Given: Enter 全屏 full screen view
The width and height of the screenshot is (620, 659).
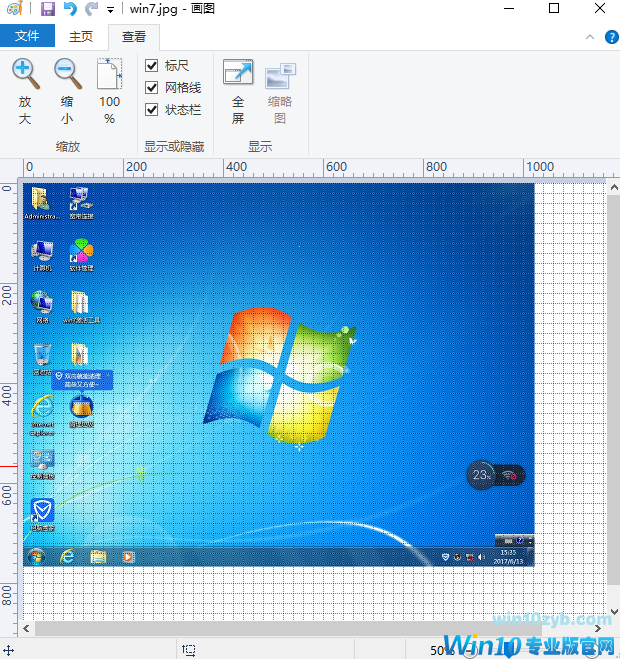Looking at the screenshot, I should pyautogui.click(x=238, y=75).
